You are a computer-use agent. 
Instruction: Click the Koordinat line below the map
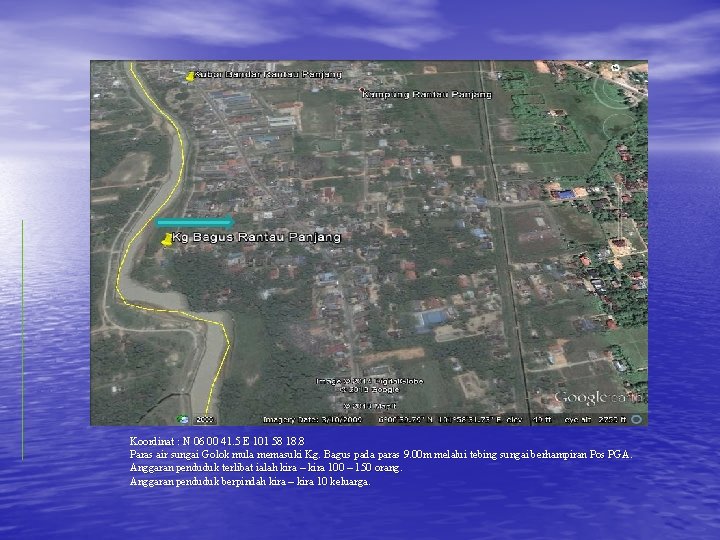tap(217, 441)
